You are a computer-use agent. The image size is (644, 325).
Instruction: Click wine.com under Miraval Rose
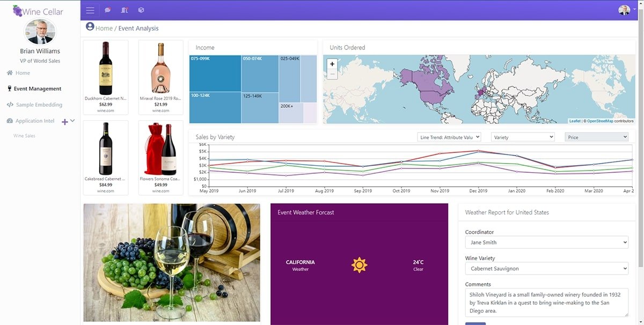pos(160,110)
